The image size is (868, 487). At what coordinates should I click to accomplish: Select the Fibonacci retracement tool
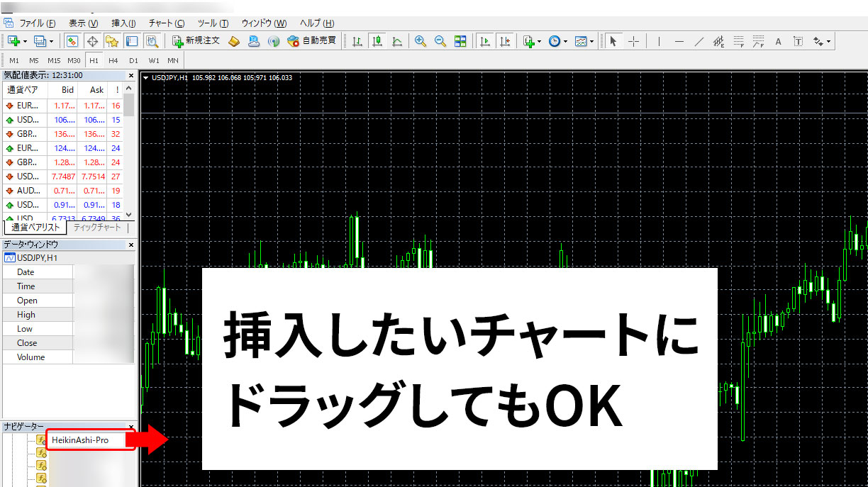click(x=739, y=41)
